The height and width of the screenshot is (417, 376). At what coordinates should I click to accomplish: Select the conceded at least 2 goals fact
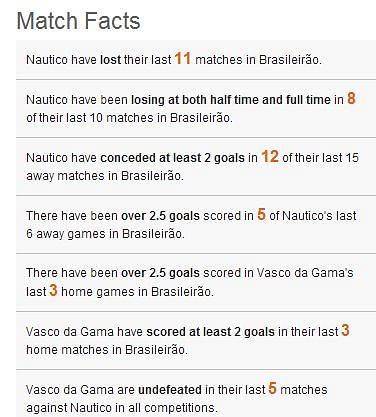[196, 166]
